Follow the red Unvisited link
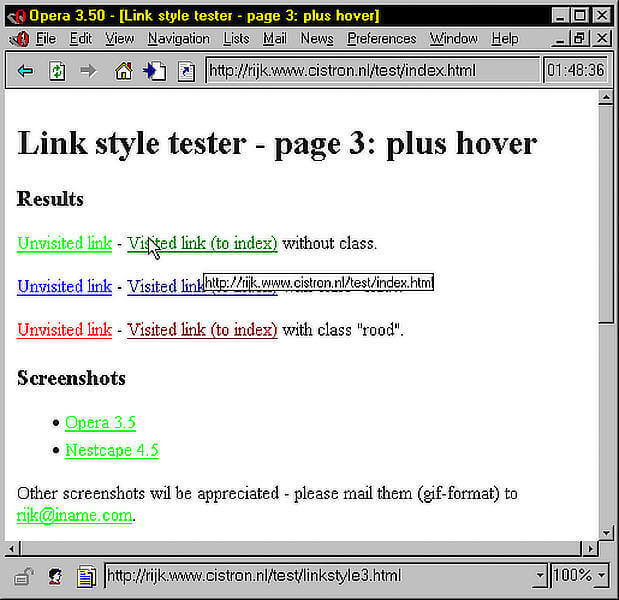The image size is (619, 600). pyautogui.click(x=65, y=330)
